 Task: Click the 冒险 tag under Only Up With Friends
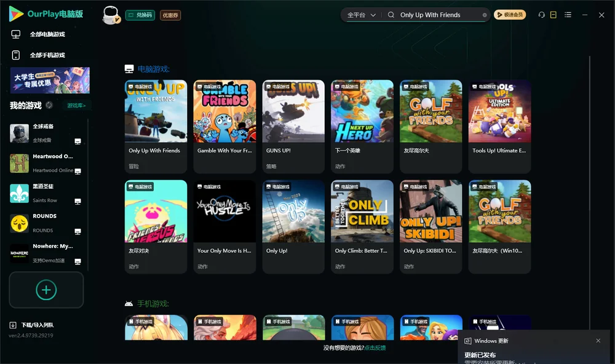133,166
